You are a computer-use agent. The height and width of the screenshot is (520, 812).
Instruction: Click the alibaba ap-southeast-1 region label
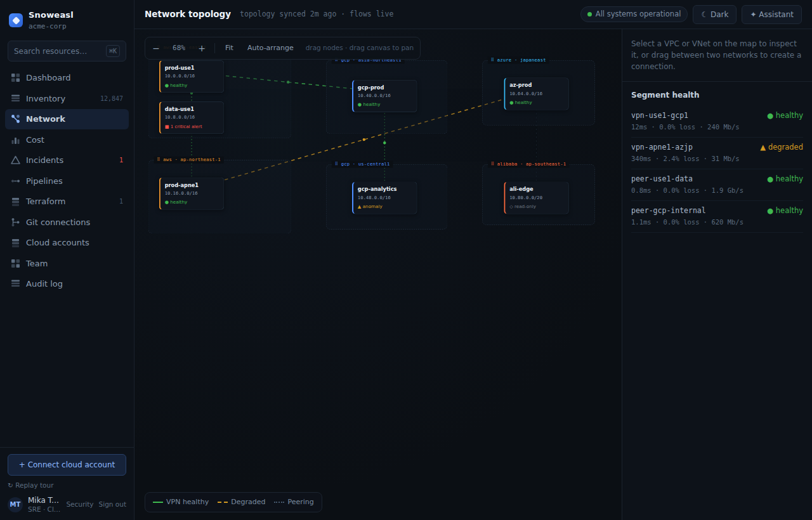528,164
